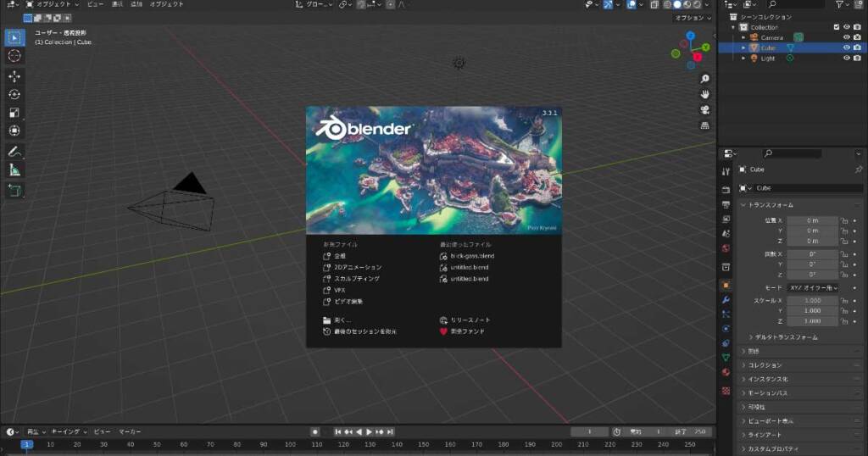Select the Select Box tool in toolbar
This screenshot has height=456, width=868.
click(14, 37)
